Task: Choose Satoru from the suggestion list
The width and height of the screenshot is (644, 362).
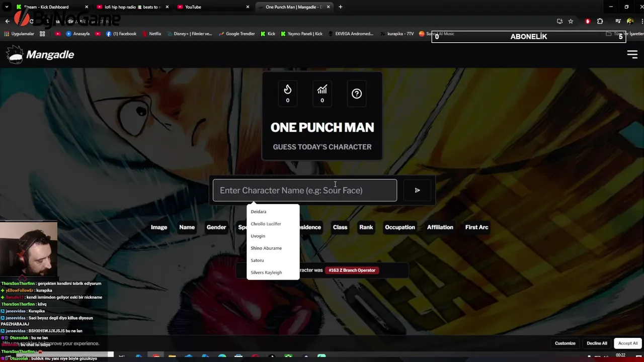Action: [x=273, y=260]
